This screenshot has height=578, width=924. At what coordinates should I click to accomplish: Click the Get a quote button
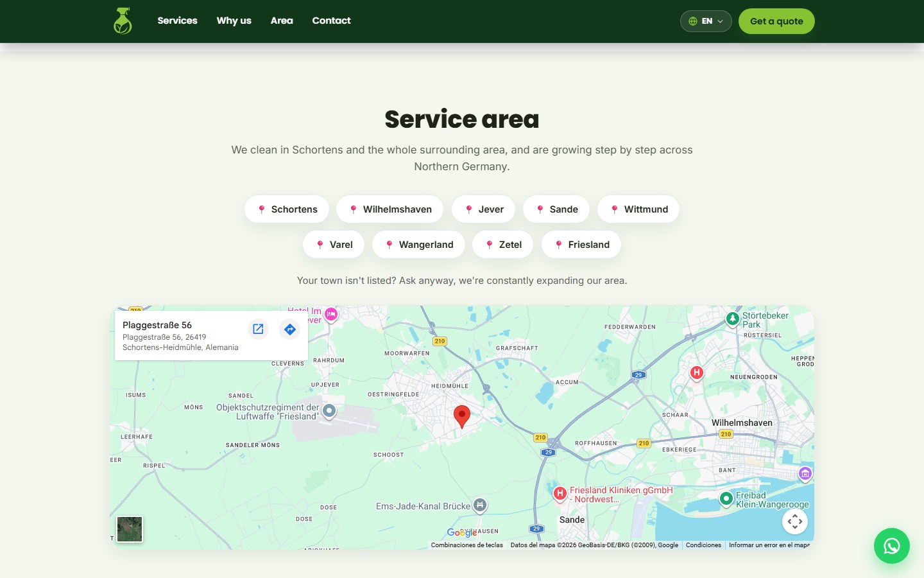[x=776, y=21]
